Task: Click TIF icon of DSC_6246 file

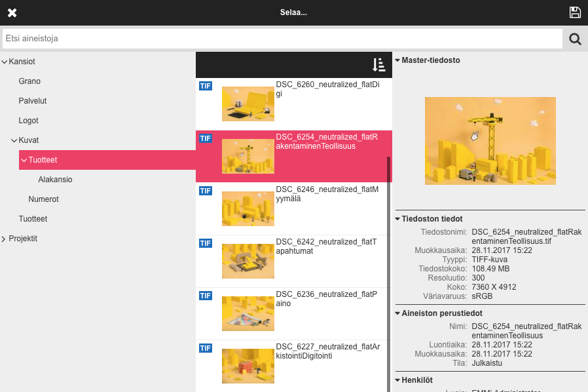Action: 206,191
